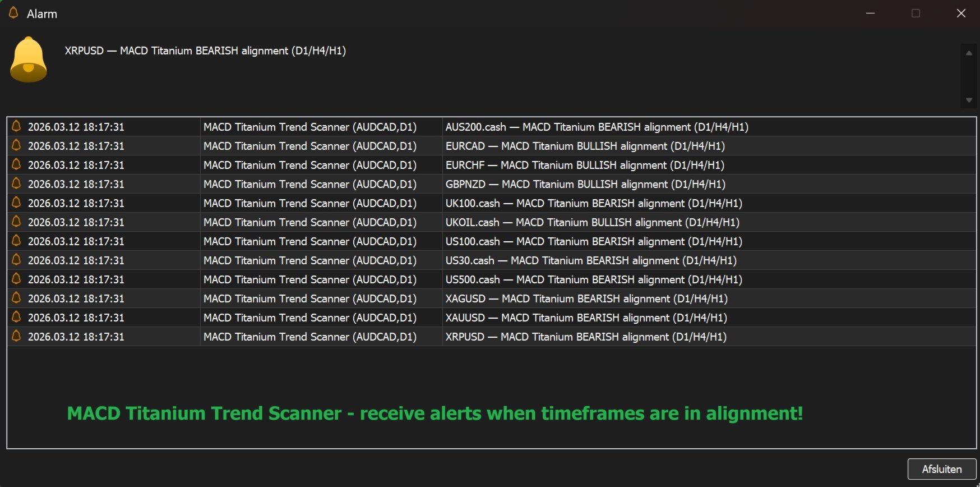The image size is (980, 487).
Task: Close the Alarm window
Action: pos(961,13)
